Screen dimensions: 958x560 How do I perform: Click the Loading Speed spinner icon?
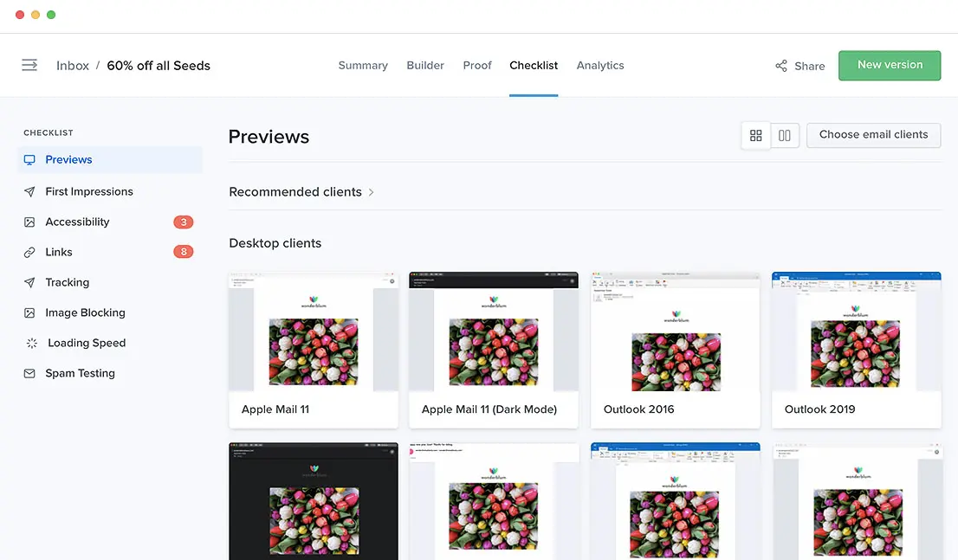(31, 344)
